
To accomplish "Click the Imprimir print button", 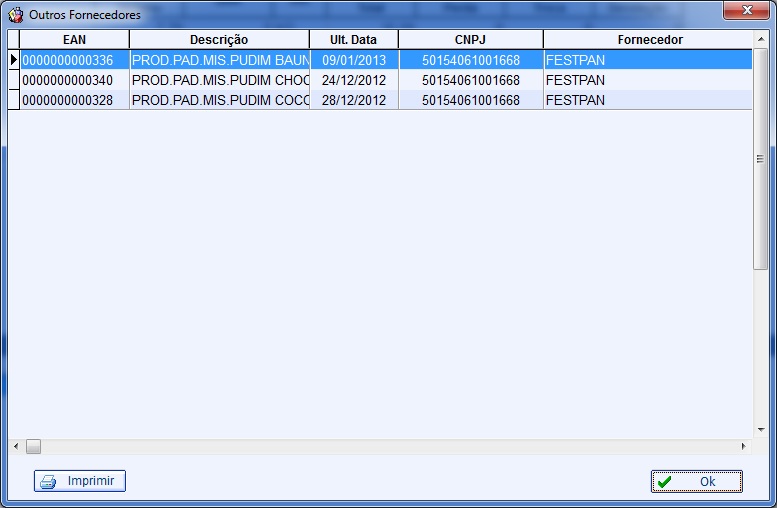I will point(80,481).
